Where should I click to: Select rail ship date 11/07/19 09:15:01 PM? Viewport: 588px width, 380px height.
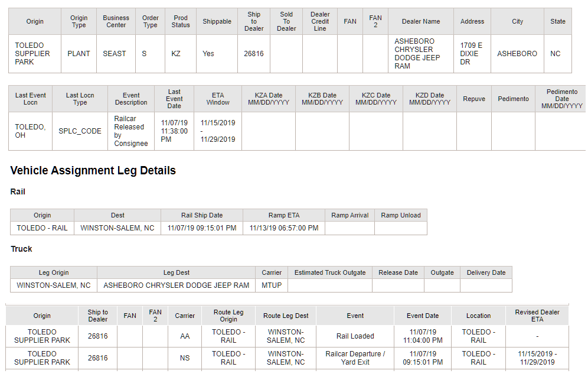point(202,228)
